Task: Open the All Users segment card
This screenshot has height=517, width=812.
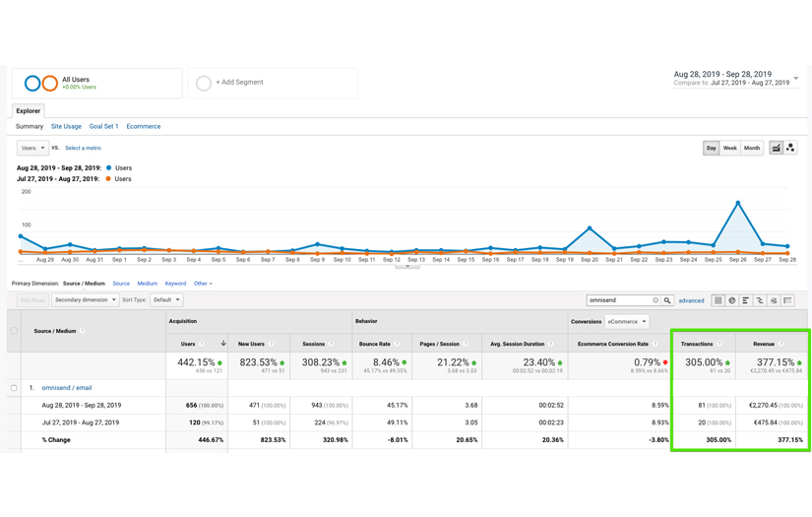Action: click(x=97, y=83)
